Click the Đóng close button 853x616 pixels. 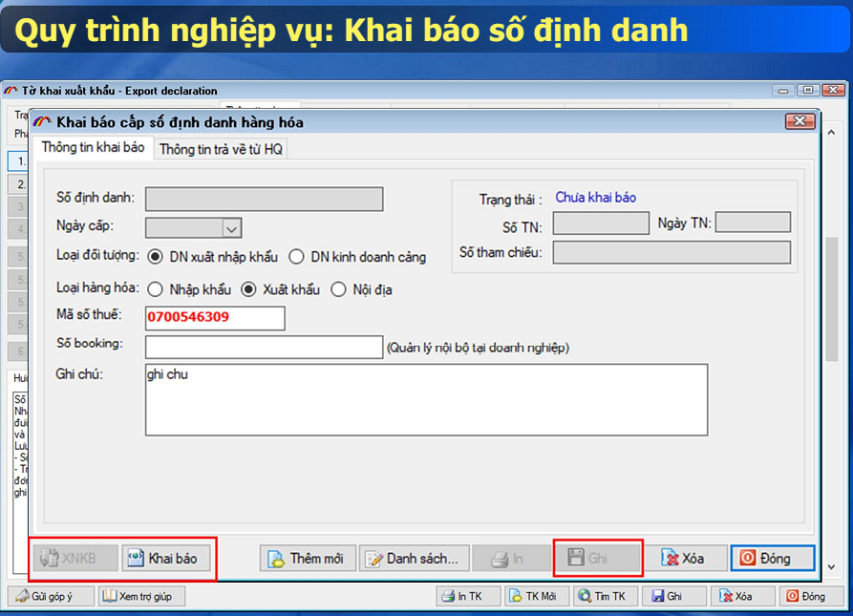coord(772,558)
